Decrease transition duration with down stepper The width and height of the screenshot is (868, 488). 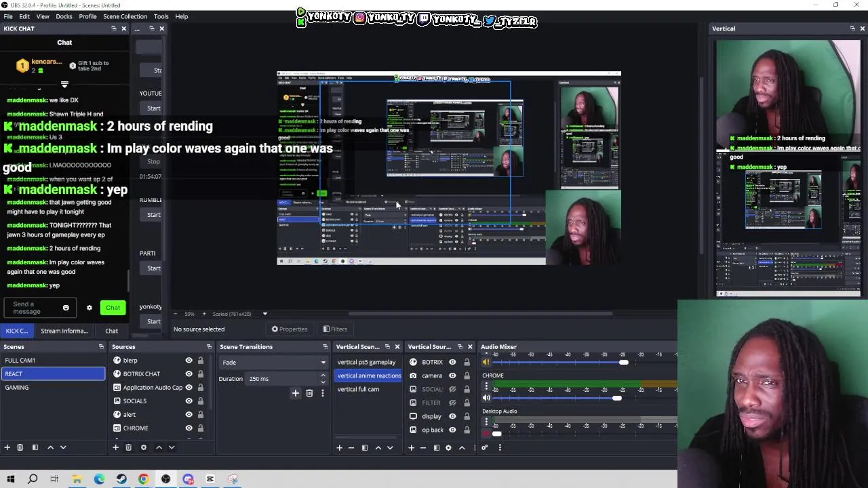pos(323,382)
